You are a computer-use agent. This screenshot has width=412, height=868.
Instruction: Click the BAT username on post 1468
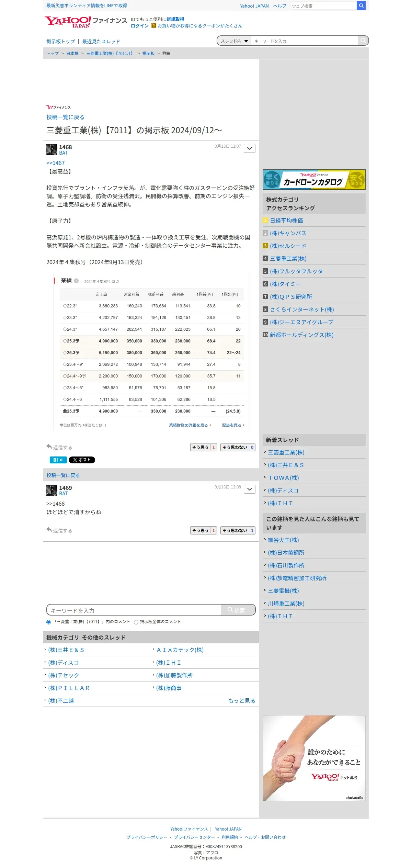(63, 153)
